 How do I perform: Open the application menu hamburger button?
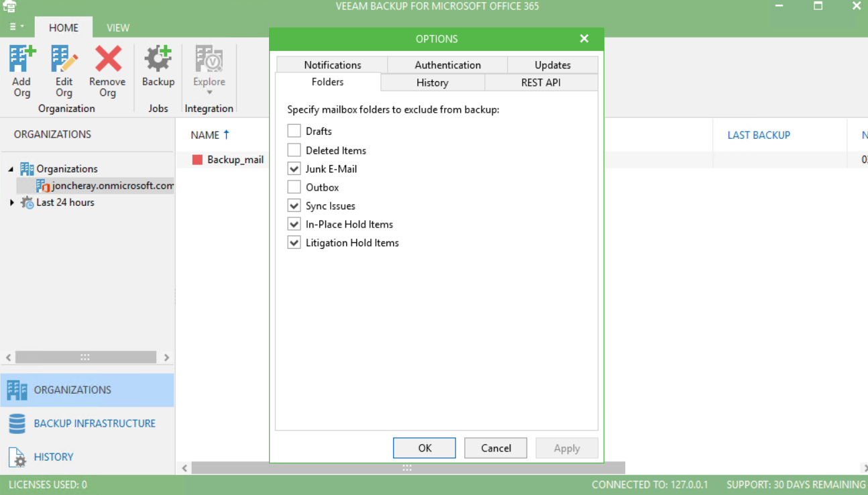17,27
